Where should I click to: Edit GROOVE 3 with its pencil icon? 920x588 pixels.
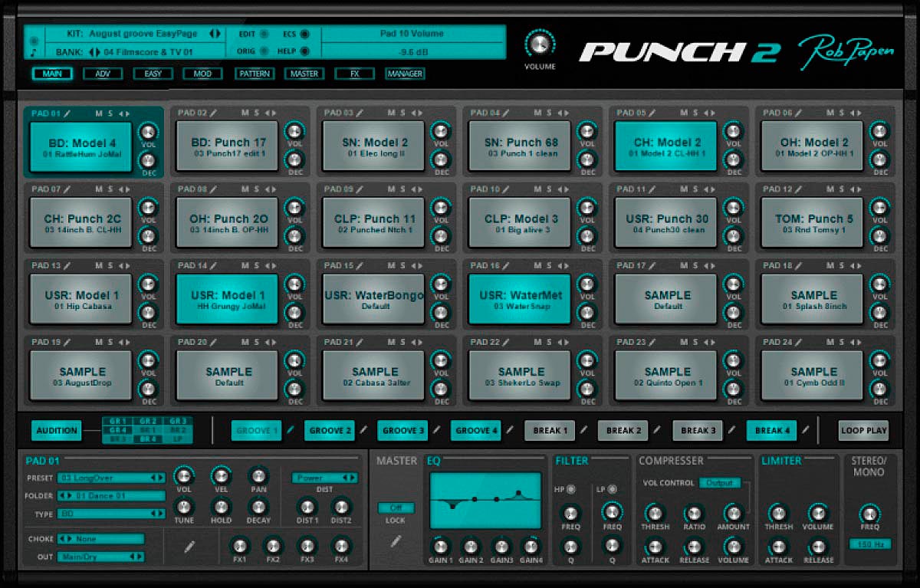tap(436, 430)
